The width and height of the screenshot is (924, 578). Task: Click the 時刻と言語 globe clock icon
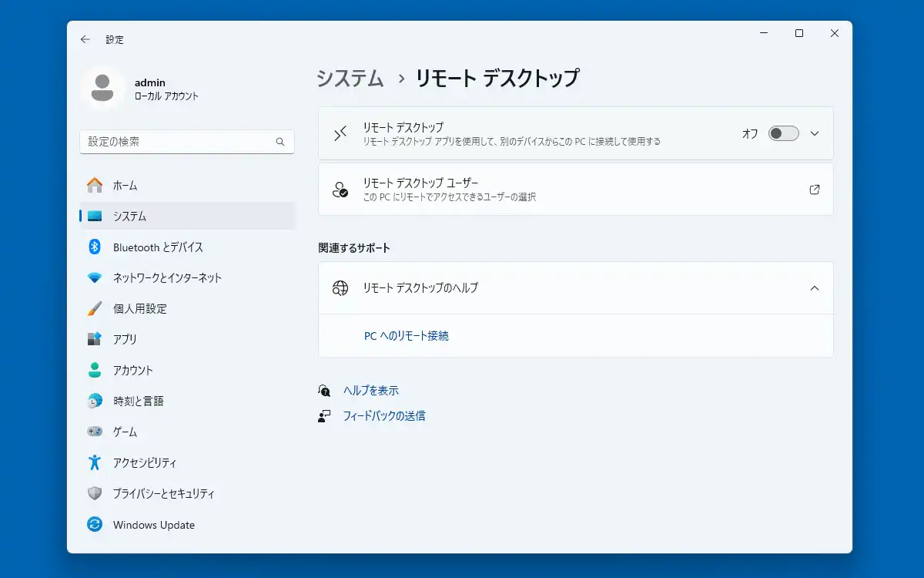[95, 401]
